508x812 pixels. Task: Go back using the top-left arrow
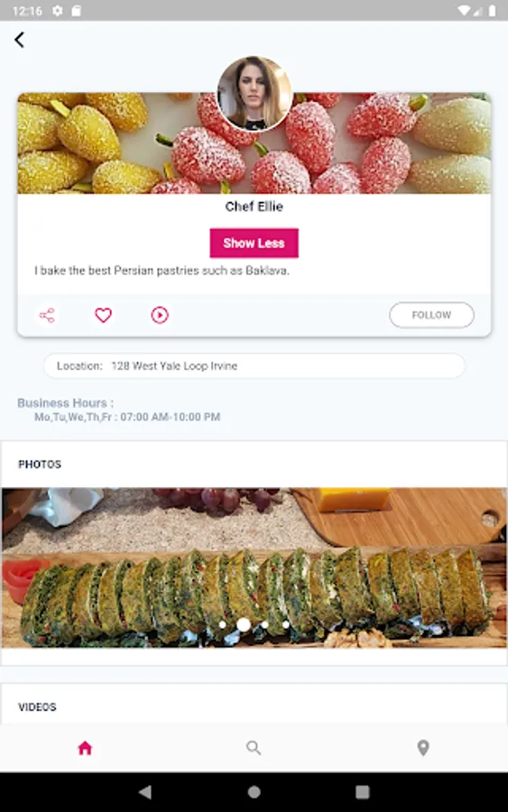click(x=19, y=40)
